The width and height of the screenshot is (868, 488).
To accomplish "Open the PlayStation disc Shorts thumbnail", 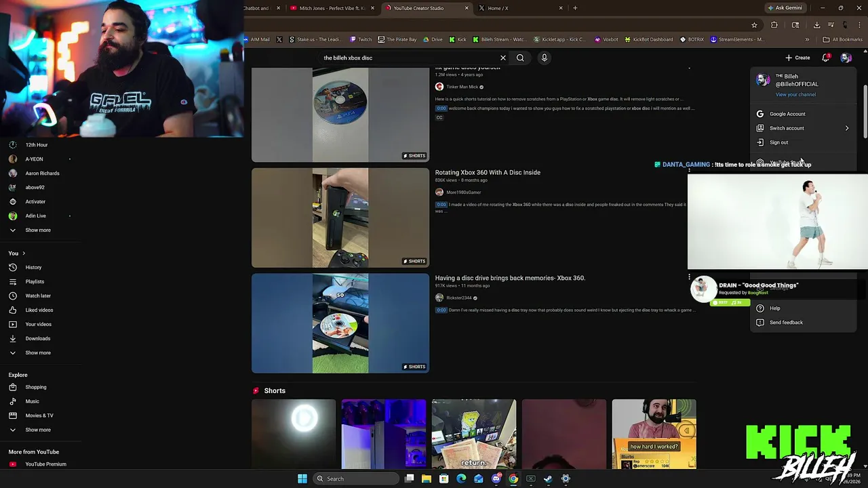I will [x=340, y=115].
